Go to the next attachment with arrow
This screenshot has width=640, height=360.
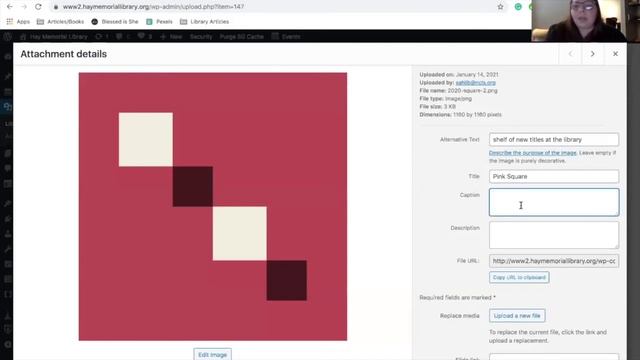pos(593,54)
